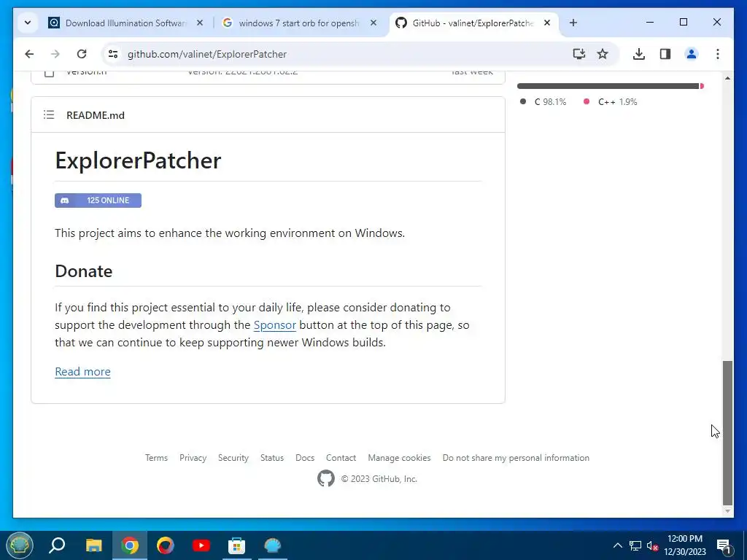The image size is (747, 560).
Task: Open File Explorer from taskbar
Action: (x=94, y=545)
